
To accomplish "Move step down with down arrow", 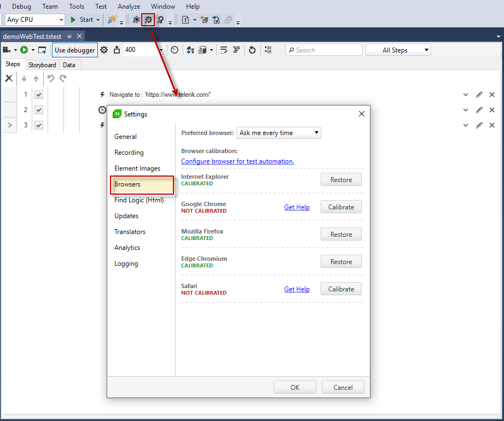I will 24,78.
